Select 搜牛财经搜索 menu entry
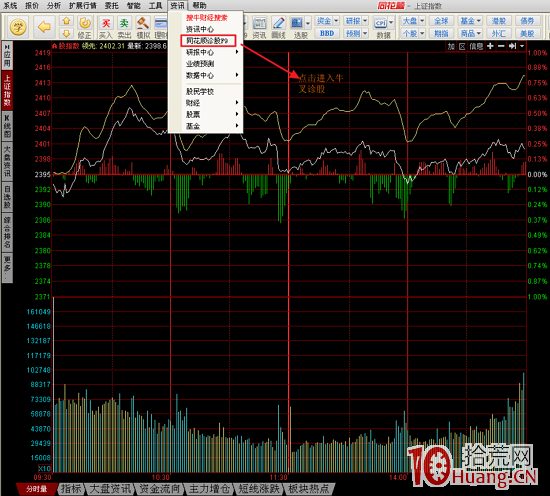The width and height of the screenshot is (550, 496). pyautogui.click(x=207, y=18)
